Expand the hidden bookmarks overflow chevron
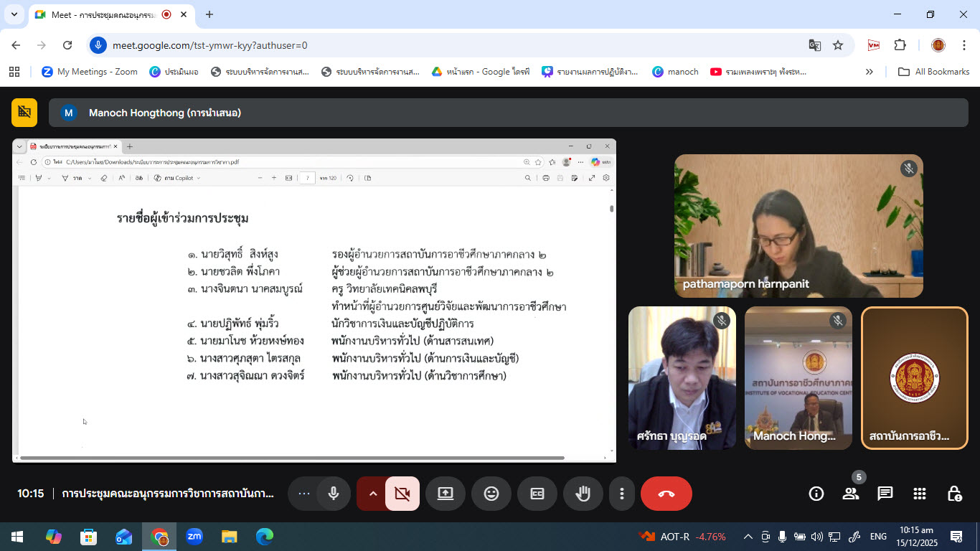980x551 pixels. point(870,72)
